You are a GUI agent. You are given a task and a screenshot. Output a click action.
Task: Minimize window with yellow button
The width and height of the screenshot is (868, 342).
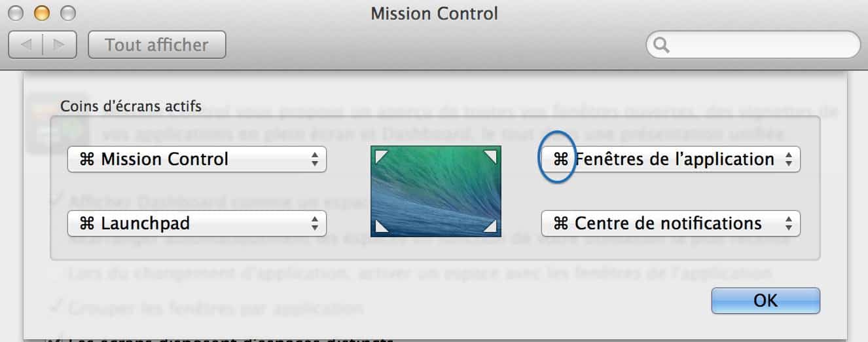pyautogui.click(x=41, y=12)
